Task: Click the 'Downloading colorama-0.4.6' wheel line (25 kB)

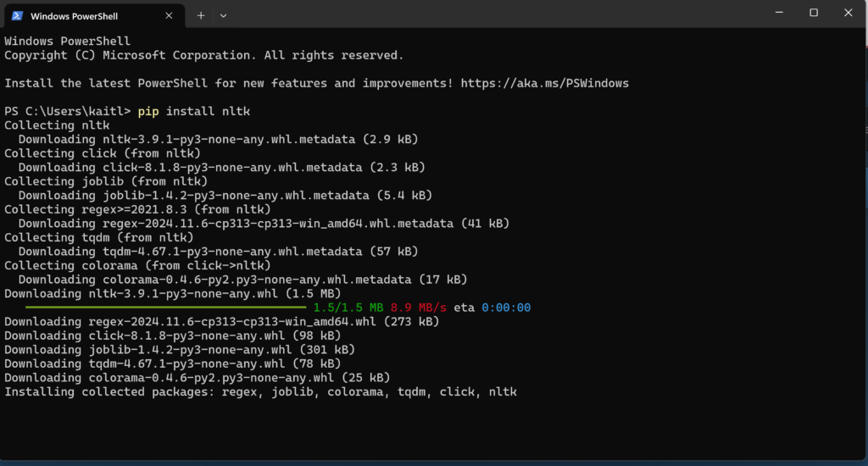Action: (197, 378)
